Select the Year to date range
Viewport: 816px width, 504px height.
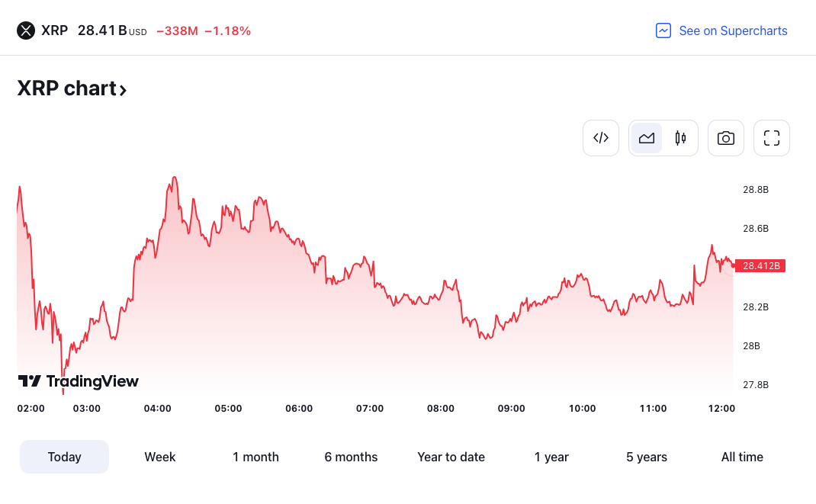[x=451, y=457]
